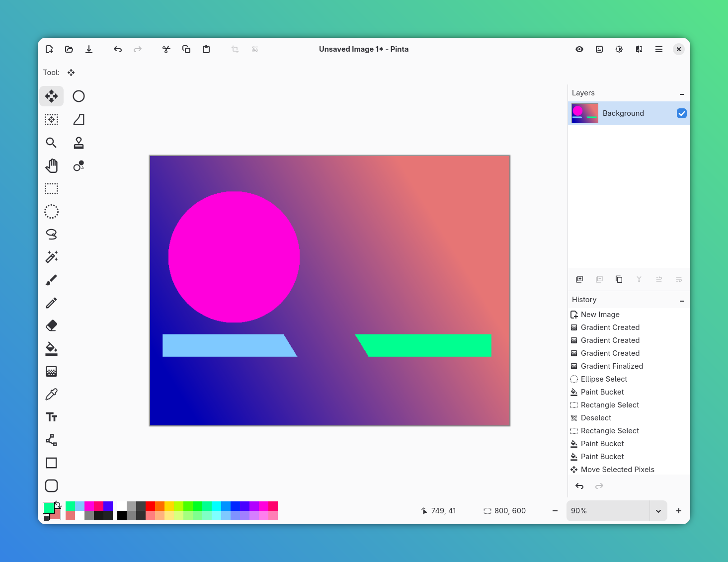Click the Paintbrush tool
Image resolution: width=728 pixels, height=562 pixels.
[x=51, y=280]
